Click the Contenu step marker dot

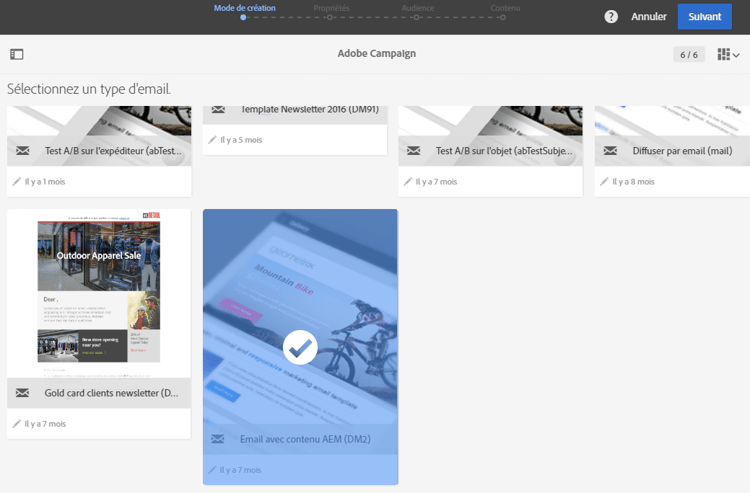[x=503, y=18]
